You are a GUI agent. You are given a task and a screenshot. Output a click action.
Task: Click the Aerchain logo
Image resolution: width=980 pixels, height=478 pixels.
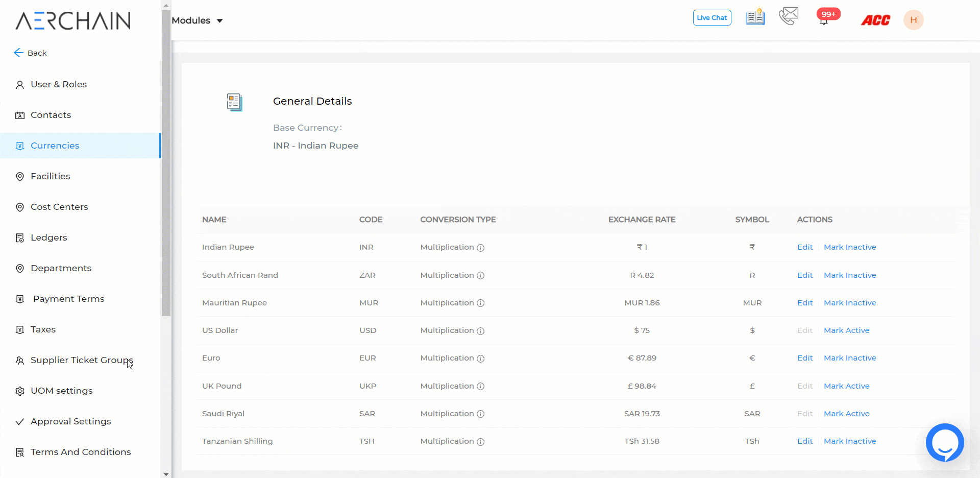click(73, 20)
